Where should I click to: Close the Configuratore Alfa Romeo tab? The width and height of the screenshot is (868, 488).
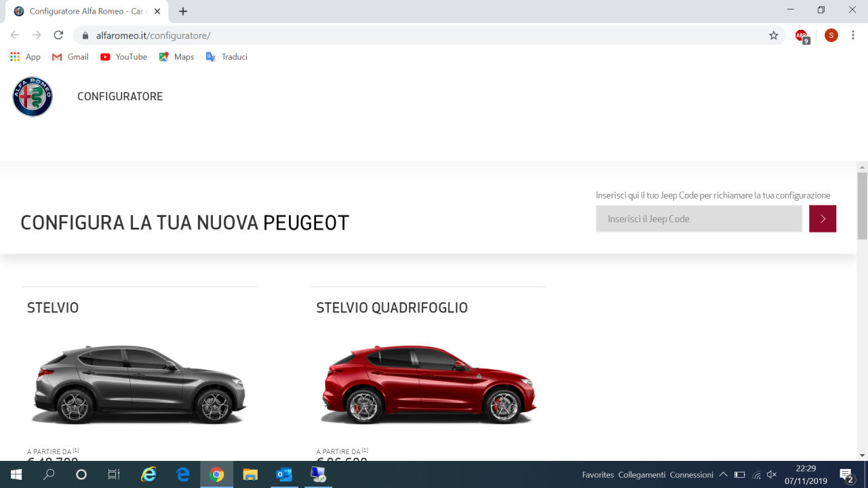(157, 12)
